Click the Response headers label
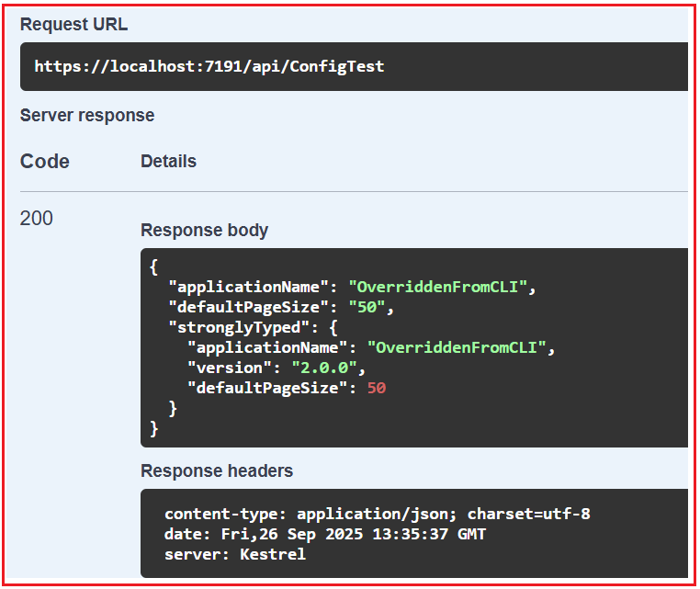 217,471
